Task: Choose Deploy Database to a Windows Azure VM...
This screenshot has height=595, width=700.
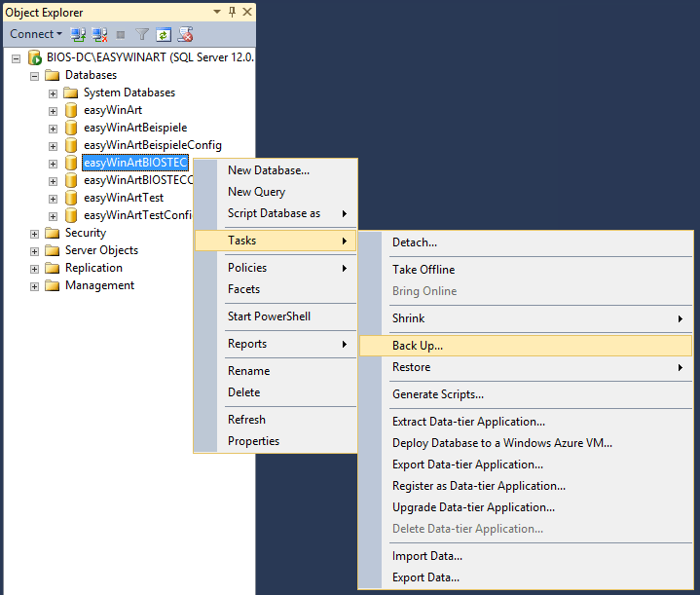Action: [526, 443]
